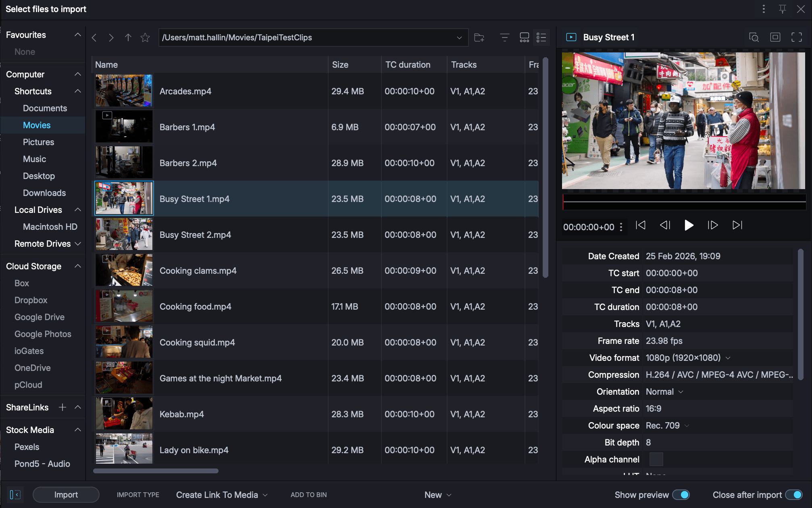Step back one frame
812x508 pixels.
point(664,225)
